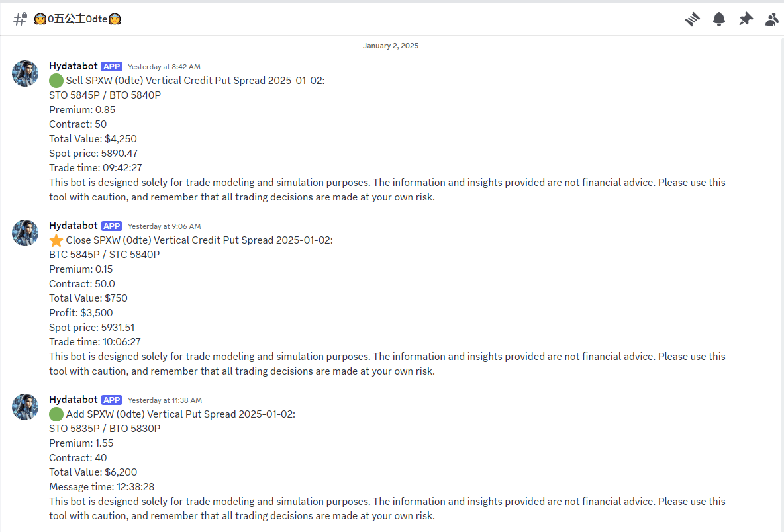Screen dimensions: 784x532
Task: Click APP badge on 8:42 AM message
Action: click(x=112, y=66)
